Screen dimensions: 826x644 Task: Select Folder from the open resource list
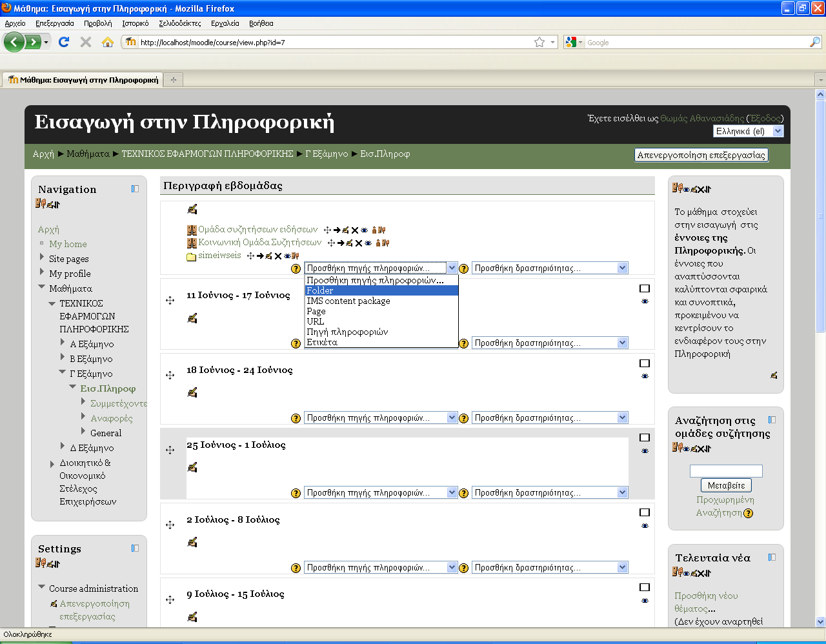tap(381, 290)
